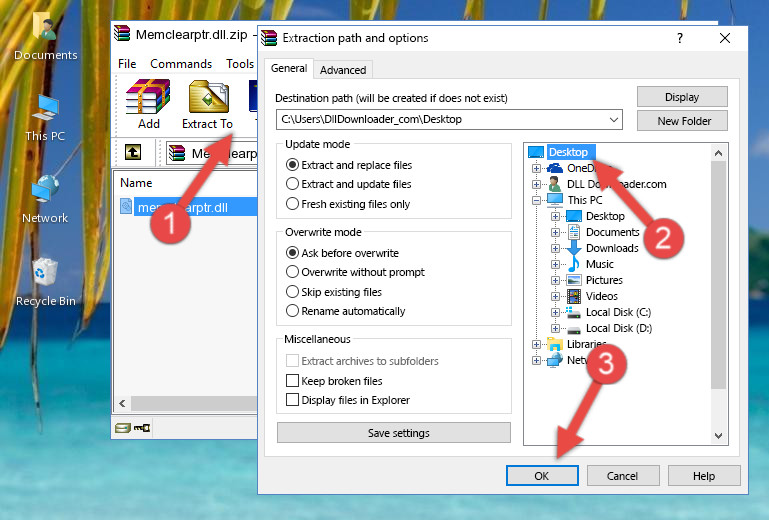Select Local Disk (D:) in tree
The width and height of the screenshot is (769, 520).
[618, 328]
